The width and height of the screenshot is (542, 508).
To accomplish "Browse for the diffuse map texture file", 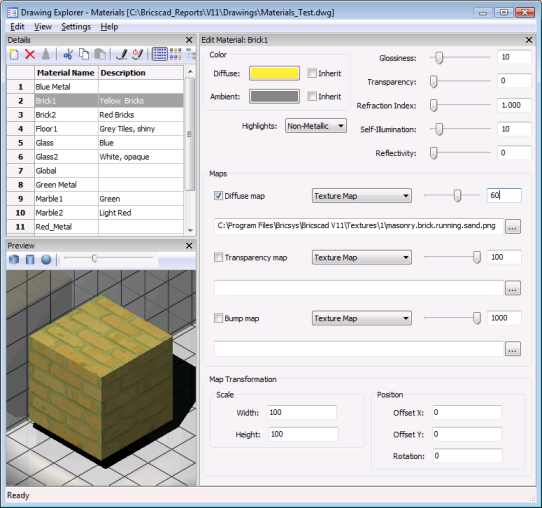I will click(513, 227).
